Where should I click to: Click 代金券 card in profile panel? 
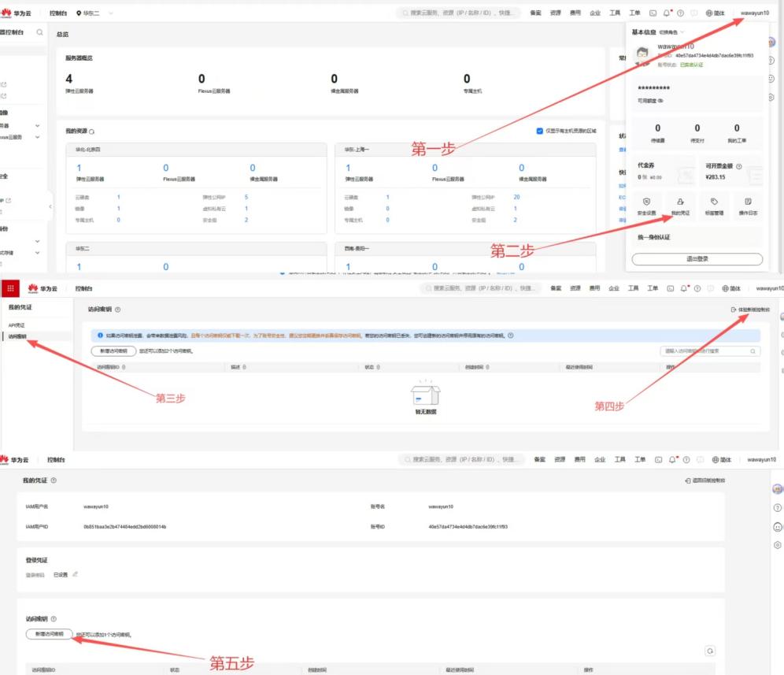[x=663, y=172]
